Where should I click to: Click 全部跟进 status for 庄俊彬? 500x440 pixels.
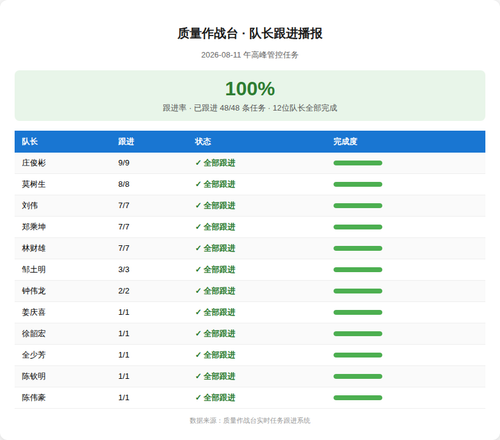(215, 163)
